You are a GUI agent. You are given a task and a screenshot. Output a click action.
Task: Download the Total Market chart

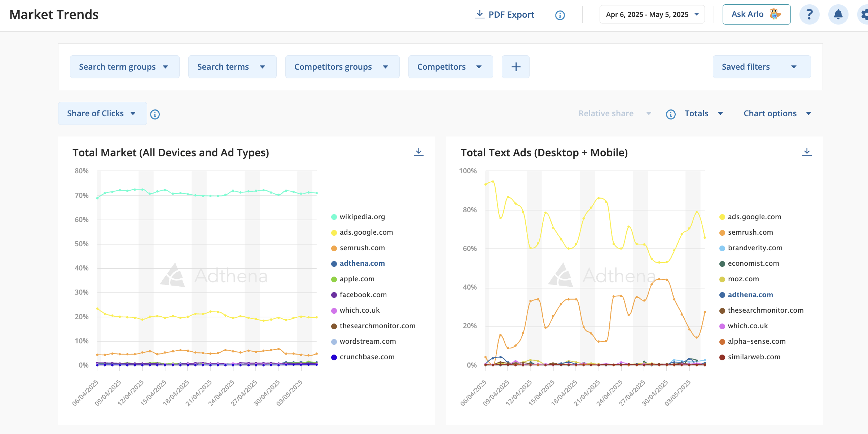click(x=418, y=152)
